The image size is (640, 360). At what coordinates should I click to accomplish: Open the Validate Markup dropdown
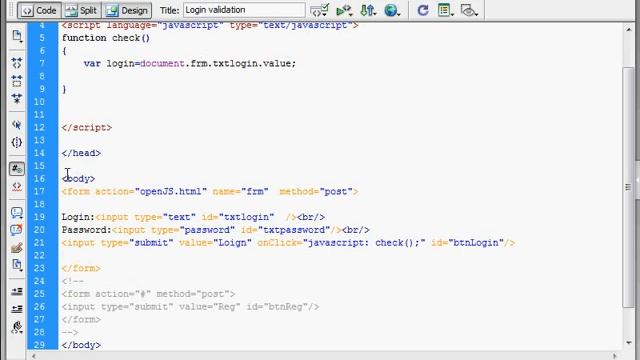click(x=320, y=10)
